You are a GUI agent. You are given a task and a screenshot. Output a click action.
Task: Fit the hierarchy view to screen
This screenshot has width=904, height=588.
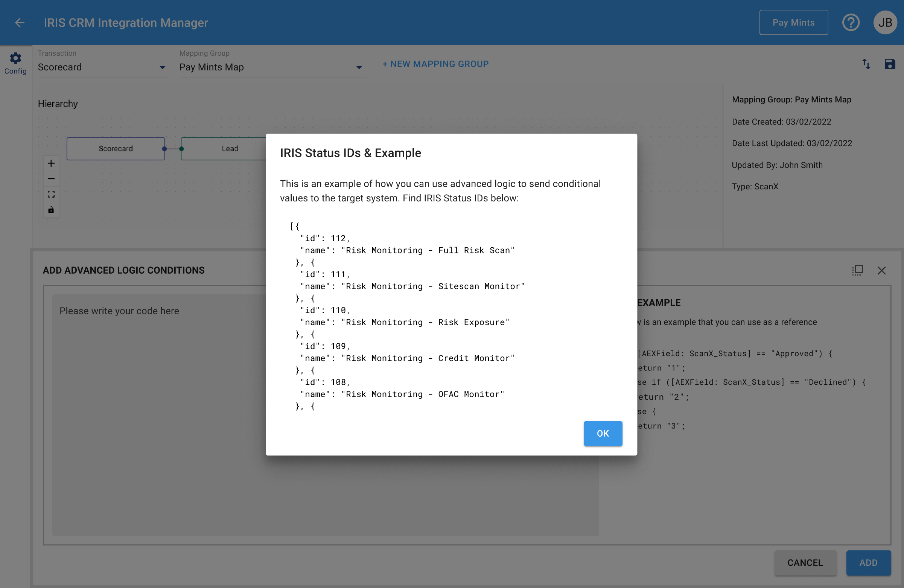tap(51, 194)
